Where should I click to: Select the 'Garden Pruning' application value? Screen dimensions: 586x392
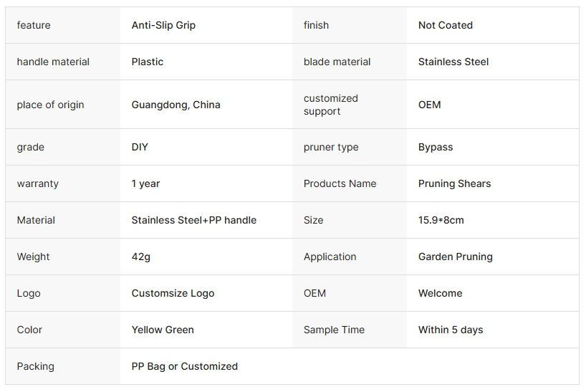point(455,257)
